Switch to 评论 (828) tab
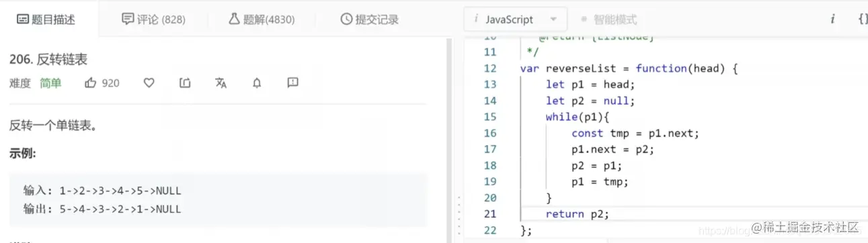This screenshot has height=243, width=868. tap(153, 19)
